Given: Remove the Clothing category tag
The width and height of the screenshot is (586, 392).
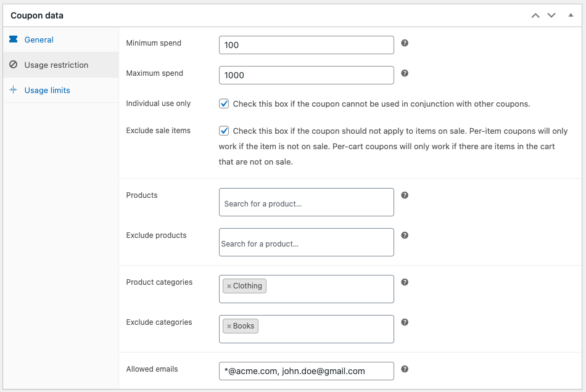Looking at the screenshot, I should [229, 287].
